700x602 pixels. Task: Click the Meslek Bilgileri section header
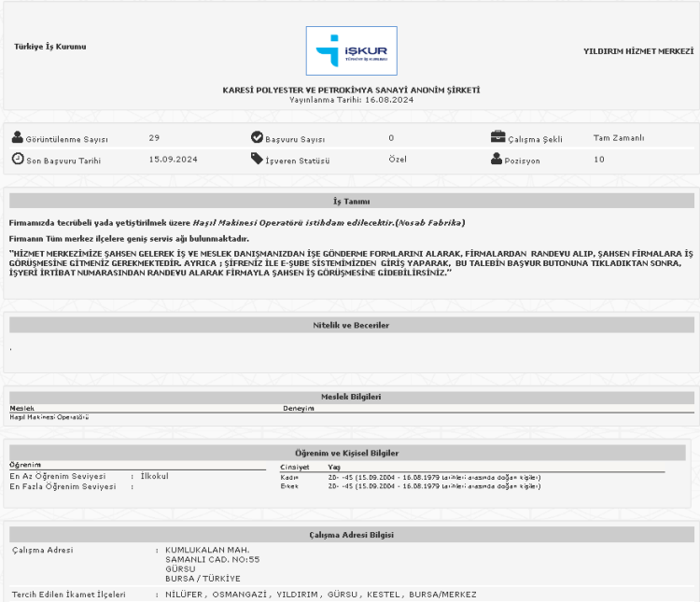[x=351, y=397]
